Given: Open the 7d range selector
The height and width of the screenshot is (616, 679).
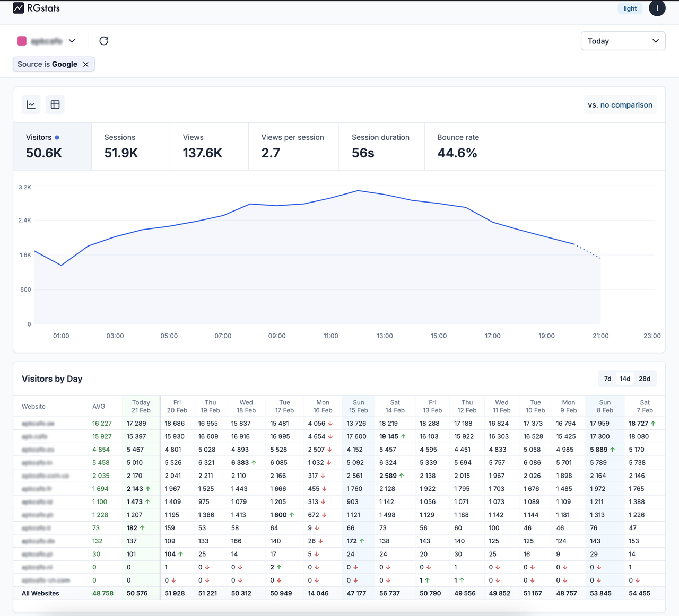Looking at the screenshot, I should tap(607, 379).
